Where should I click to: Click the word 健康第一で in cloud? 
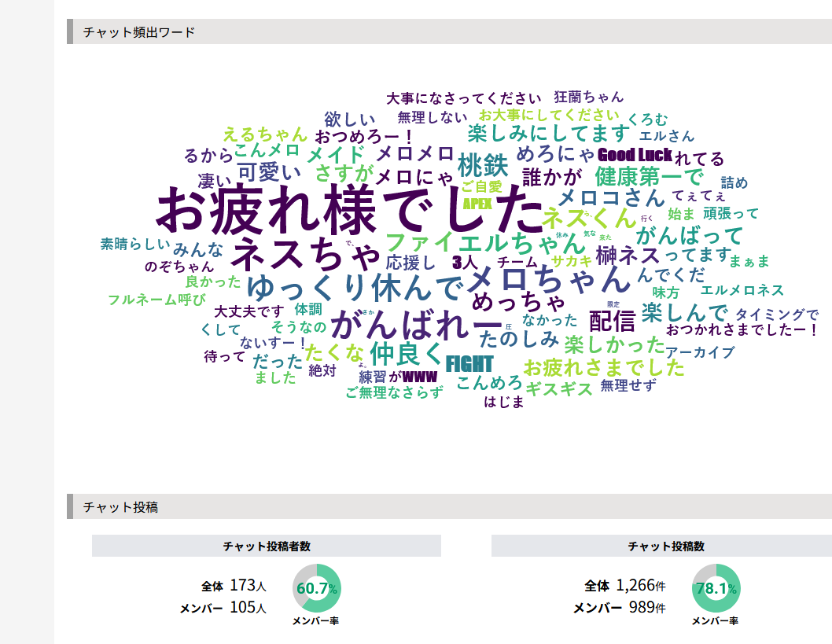click(x=649, y=176)
